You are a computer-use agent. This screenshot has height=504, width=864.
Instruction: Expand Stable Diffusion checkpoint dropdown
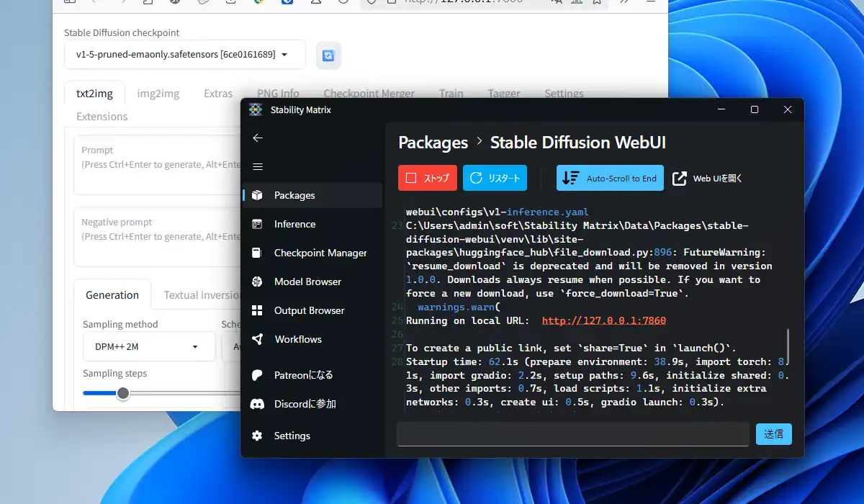pyautogui.click(x=184, y=55)
